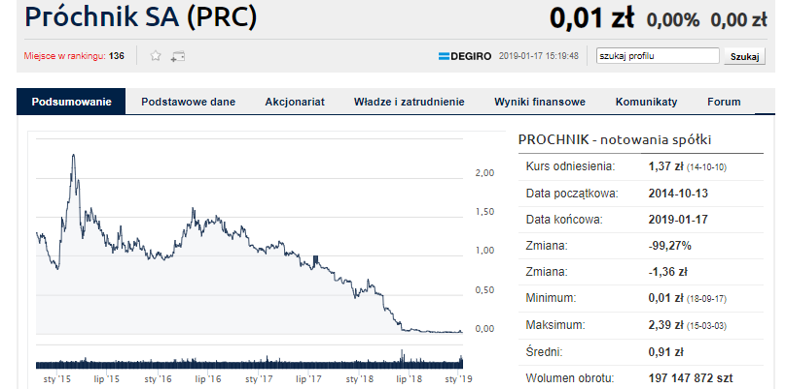Focus the szukaj profilu search field
786x389 pixels.
(658, 56)
